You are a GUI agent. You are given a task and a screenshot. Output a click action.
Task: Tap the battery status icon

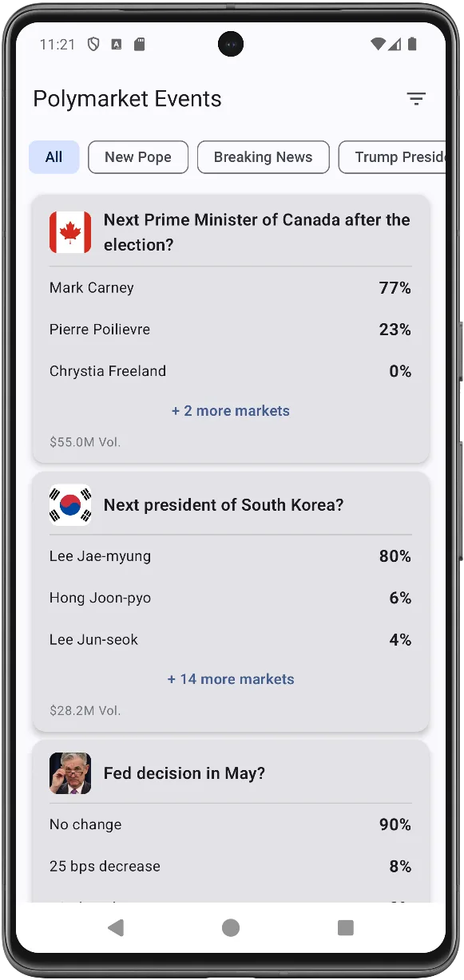tap(412, 45)
